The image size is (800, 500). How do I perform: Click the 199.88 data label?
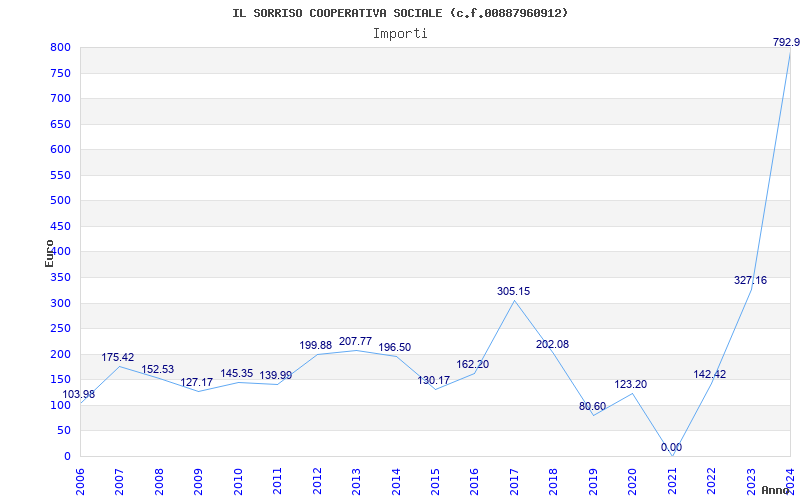[x=315, y=345]
